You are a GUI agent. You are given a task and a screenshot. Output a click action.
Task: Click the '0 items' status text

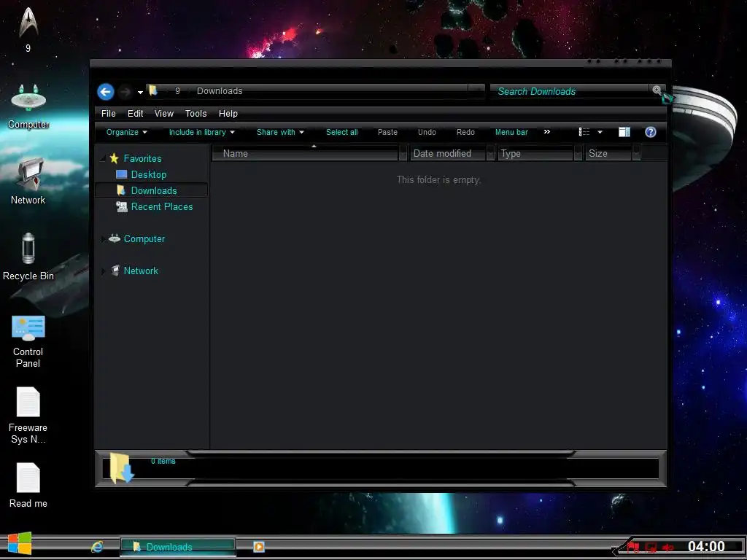pyautogui.click(x=163, y=461)
